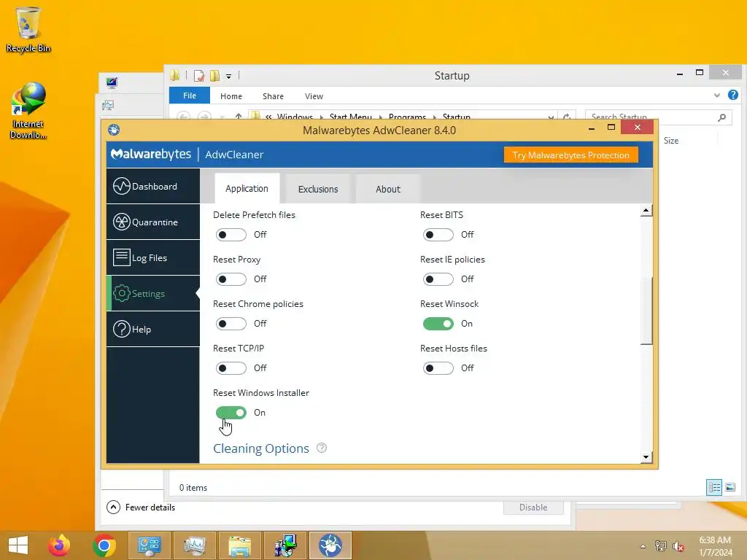Open the Dashboard section in AdwCleaner sidebar
The height and width of the screenshot is (560, 747).
153,186
